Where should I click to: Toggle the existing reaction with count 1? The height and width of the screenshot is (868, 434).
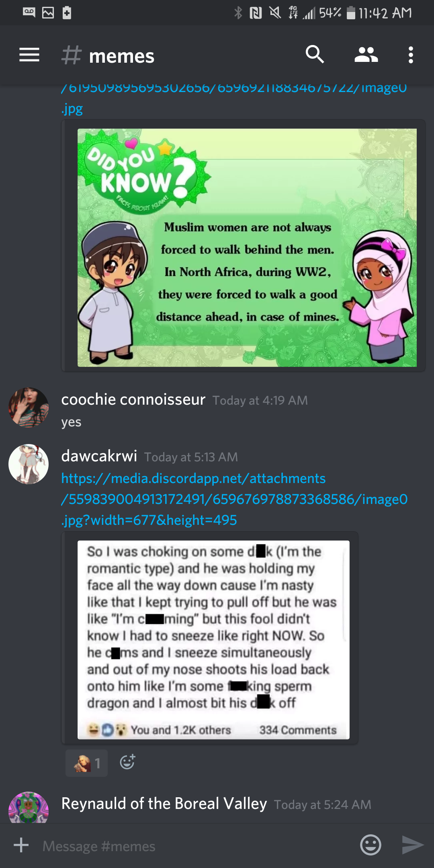tap(87, 763)
